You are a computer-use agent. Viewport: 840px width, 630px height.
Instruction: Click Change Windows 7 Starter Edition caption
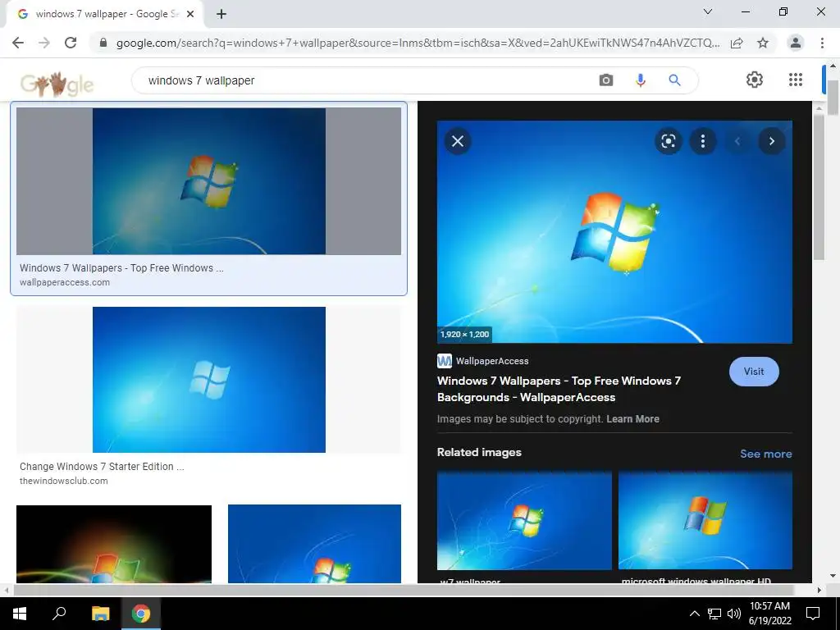(102, 467)
